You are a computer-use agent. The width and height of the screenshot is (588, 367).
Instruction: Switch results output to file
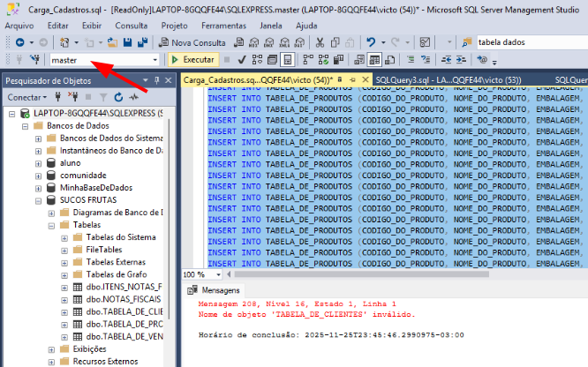(x=390, y=60)
